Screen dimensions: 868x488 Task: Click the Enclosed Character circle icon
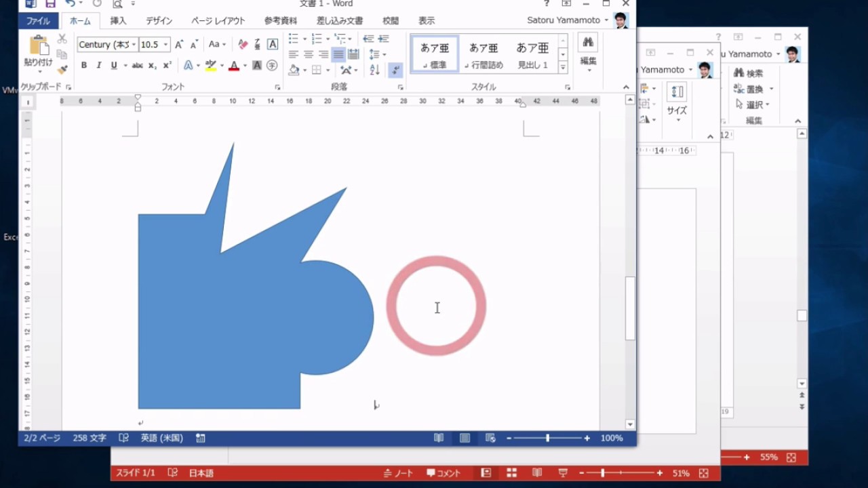click(272, 66)
